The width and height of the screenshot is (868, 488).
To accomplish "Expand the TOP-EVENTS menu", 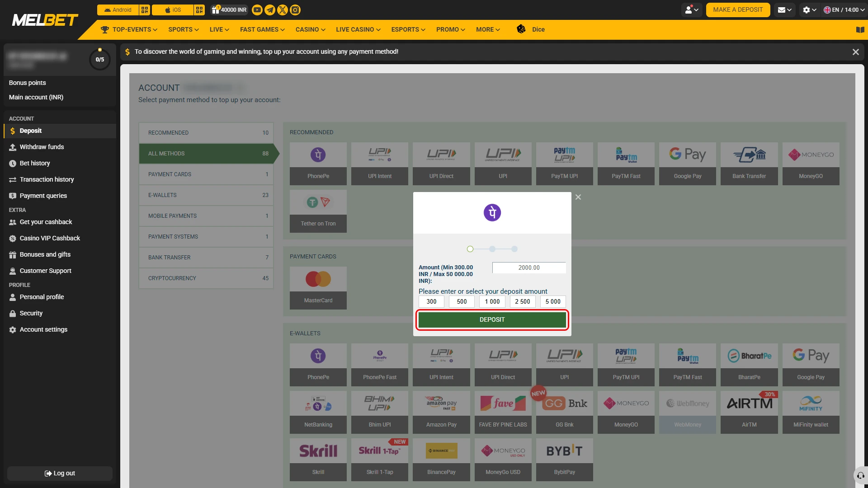I will tap(129, 29).
